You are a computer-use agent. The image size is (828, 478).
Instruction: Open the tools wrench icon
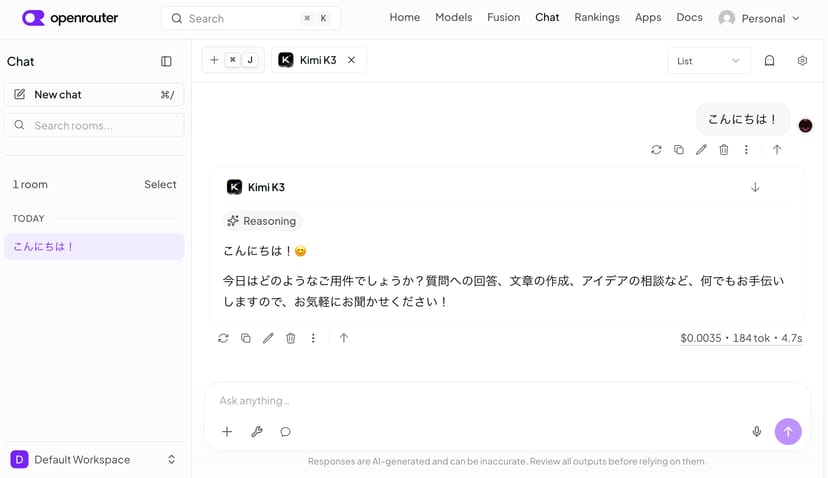pos(257,432)
